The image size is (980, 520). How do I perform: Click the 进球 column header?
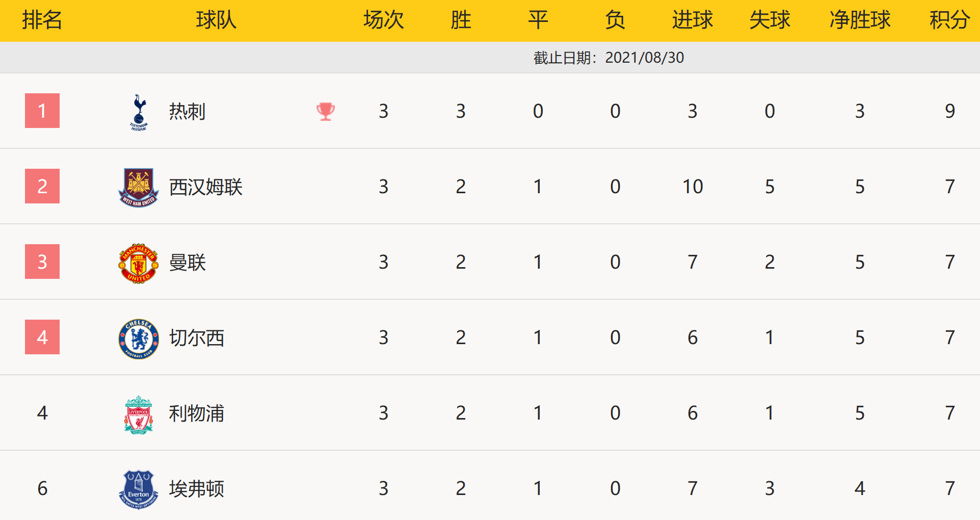click(x=692, y=20)
